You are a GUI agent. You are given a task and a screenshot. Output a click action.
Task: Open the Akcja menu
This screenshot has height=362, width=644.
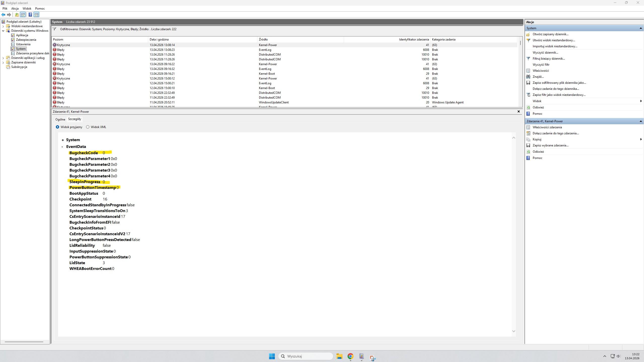(x=15, y=8)
